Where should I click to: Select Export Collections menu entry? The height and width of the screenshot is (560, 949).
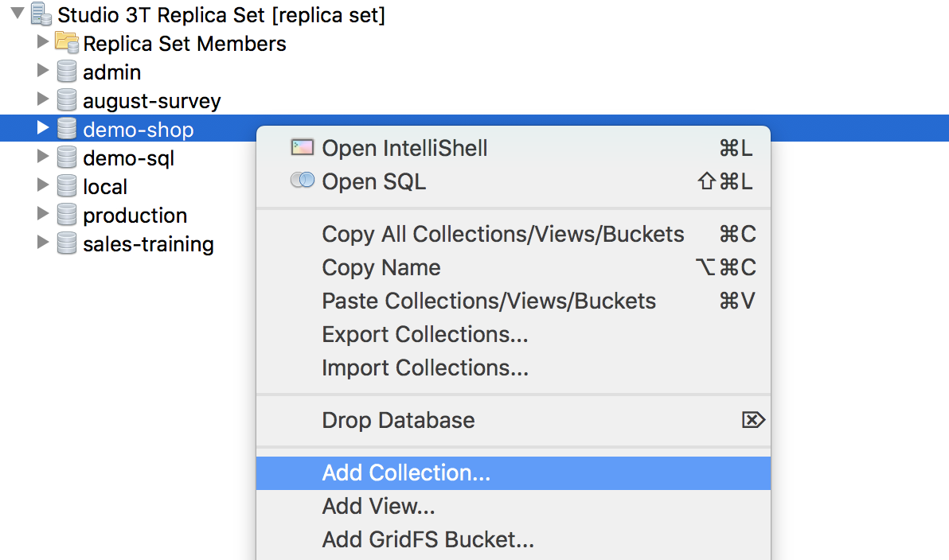[424, 334]
